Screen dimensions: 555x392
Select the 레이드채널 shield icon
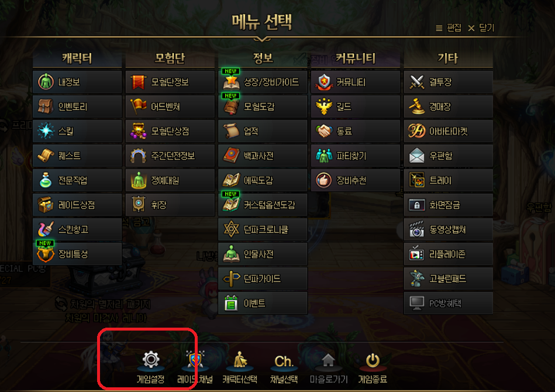[x=195, y=360]
